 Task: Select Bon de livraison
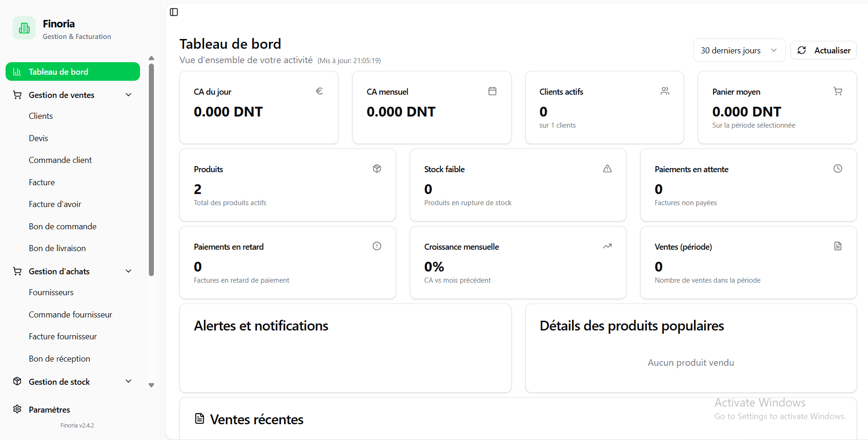57,248
